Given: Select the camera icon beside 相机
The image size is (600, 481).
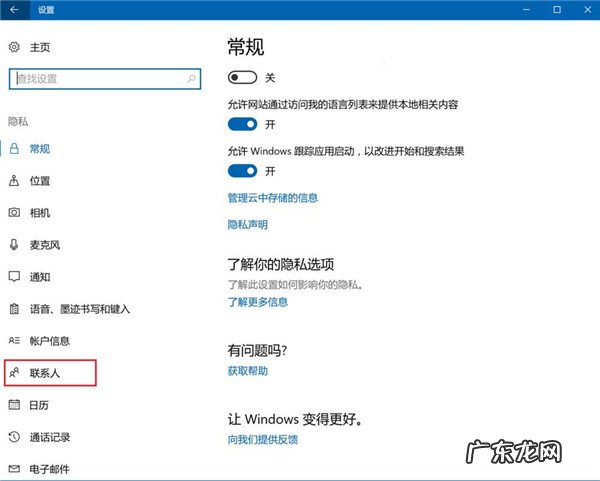Looking at the screenshot, I should click(x=14, y=212).
